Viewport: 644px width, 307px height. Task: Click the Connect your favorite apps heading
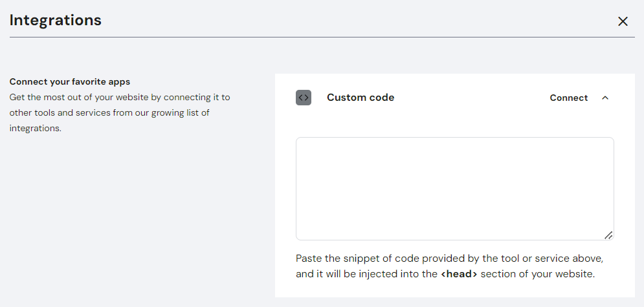tap(70, 82)
